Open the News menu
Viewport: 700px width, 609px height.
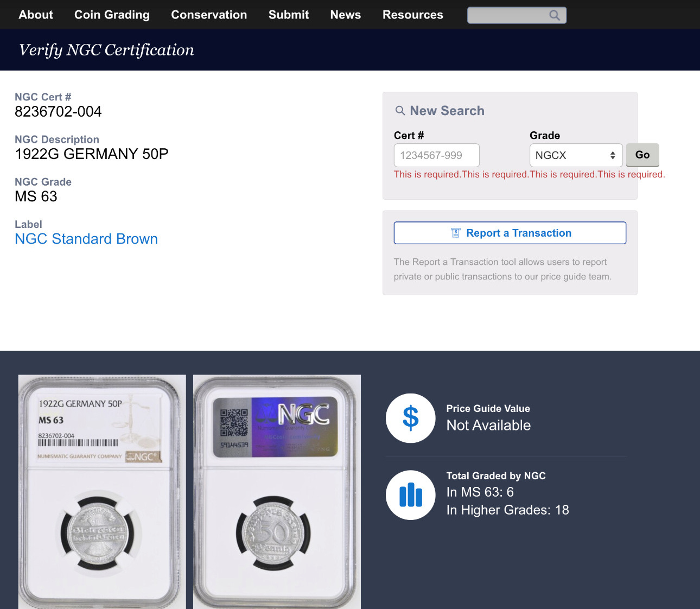tap(346, 15)
